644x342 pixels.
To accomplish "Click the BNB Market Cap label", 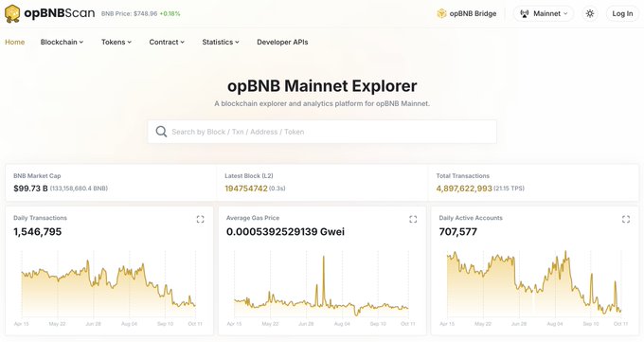I will click(x=37, y=175).
